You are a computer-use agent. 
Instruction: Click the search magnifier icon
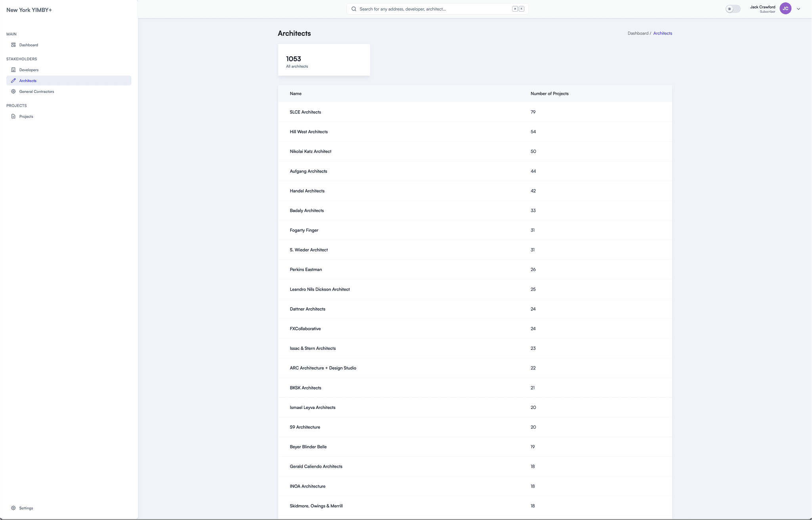coord(354,9)
